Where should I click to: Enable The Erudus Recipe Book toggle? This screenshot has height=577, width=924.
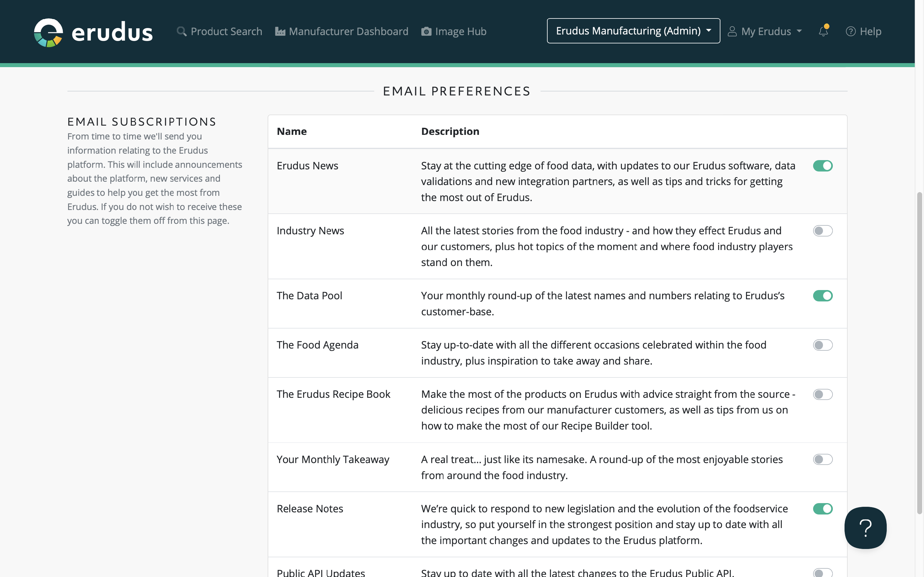pos(822,394)
